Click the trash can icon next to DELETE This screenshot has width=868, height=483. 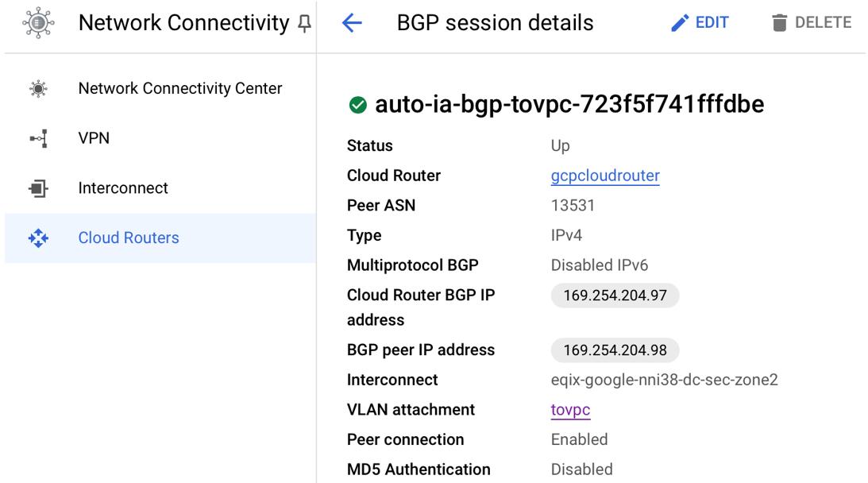779,23
